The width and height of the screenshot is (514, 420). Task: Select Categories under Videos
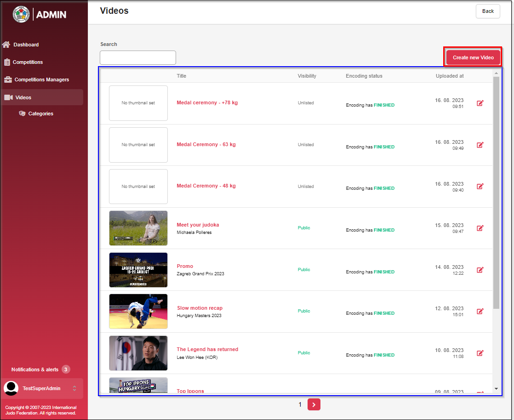pos(40,114)
